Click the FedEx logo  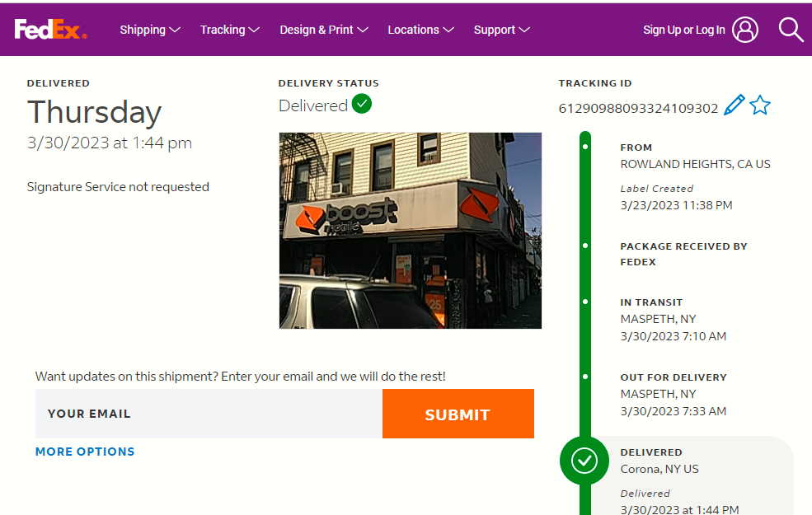tap(50, 30)
